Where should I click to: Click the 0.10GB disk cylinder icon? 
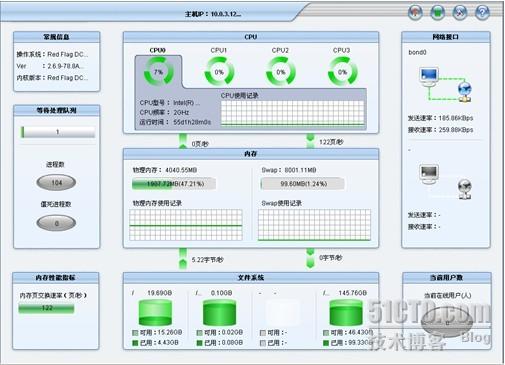point(219,312)
